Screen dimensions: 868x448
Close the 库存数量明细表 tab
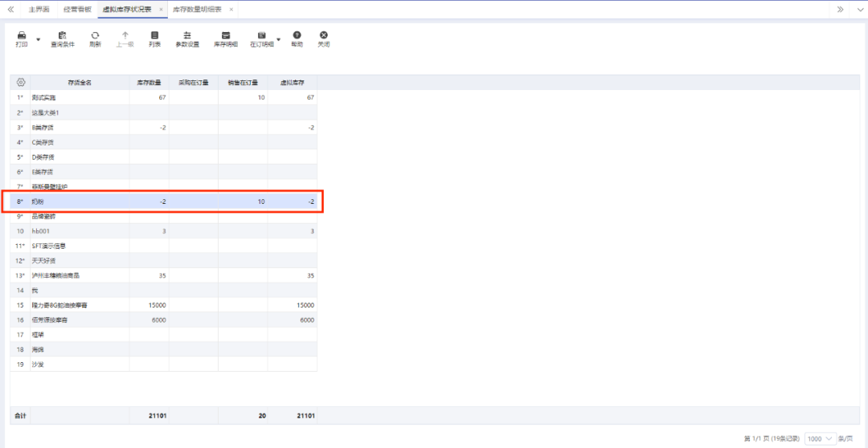(x=231, y=10)
